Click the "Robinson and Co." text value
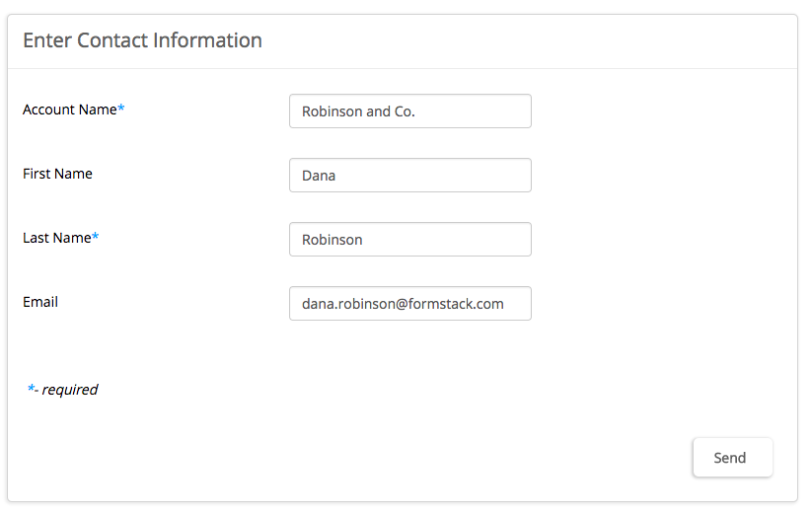This screenshot has height=515, width=812. point(358,111)
